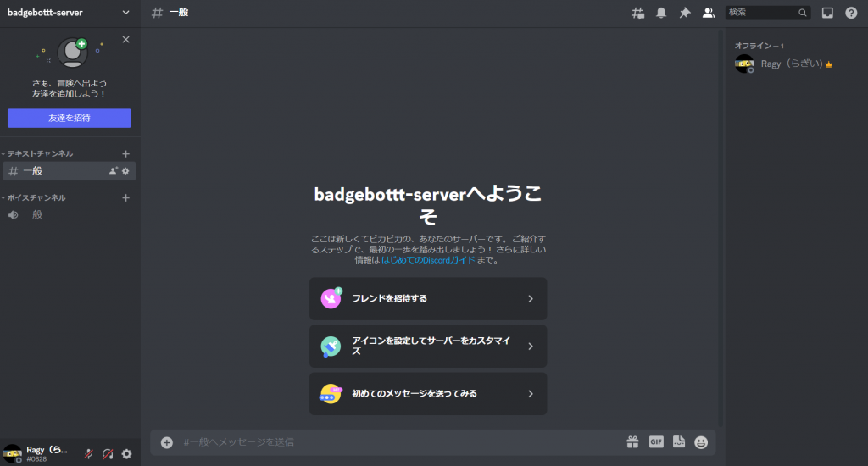Viewport: 868px width, 466px height.
Task: Click the invite friends pink icon
Action: pos(331,298)
